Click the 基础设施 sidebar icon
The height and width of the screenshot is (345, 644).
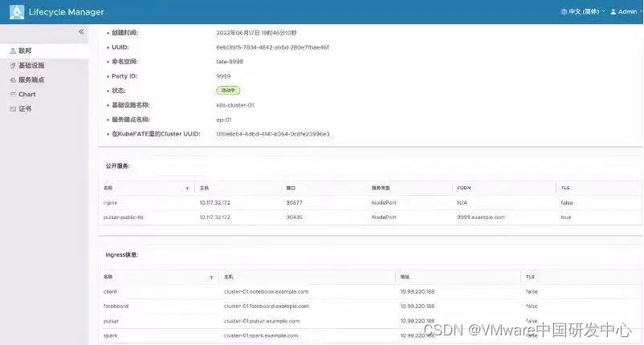tap(13, 65)
